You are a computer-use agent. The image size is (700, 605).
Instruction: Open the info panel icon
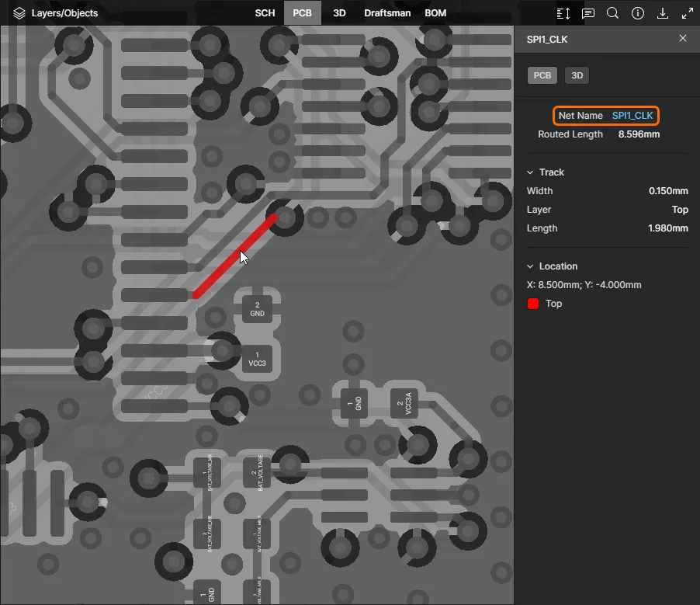coord(637,13)
